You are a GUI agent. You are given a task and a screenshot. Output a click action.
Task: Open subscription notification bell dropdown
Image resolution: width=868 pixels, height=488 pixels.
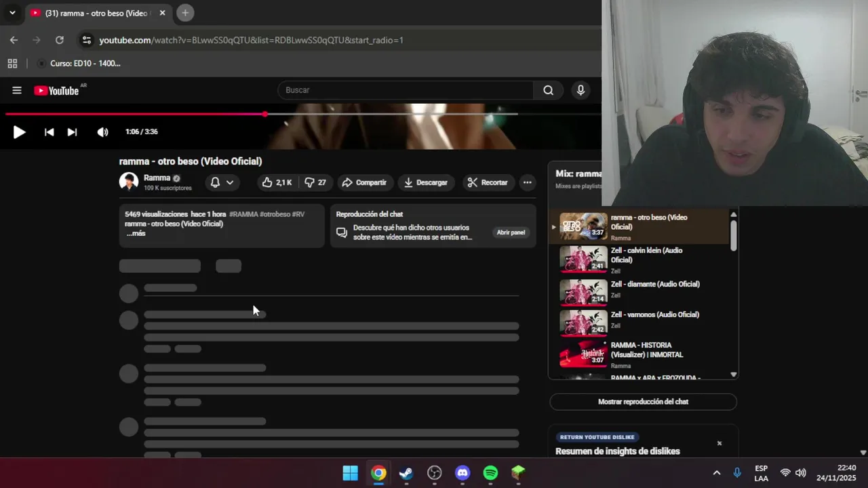pyautogui.click(x=222, y=182)
